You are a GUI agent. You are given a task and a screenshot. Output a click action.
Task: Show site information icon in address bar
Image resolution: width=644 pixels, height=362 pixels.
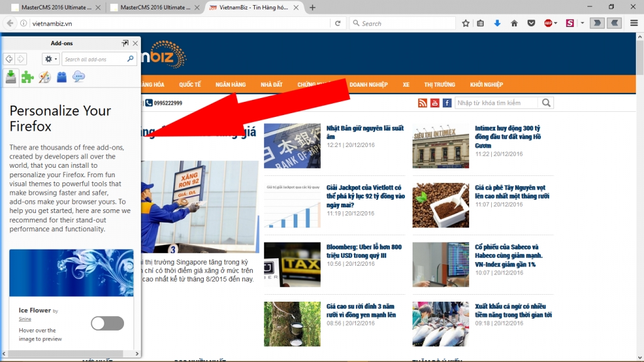(24, 23)
